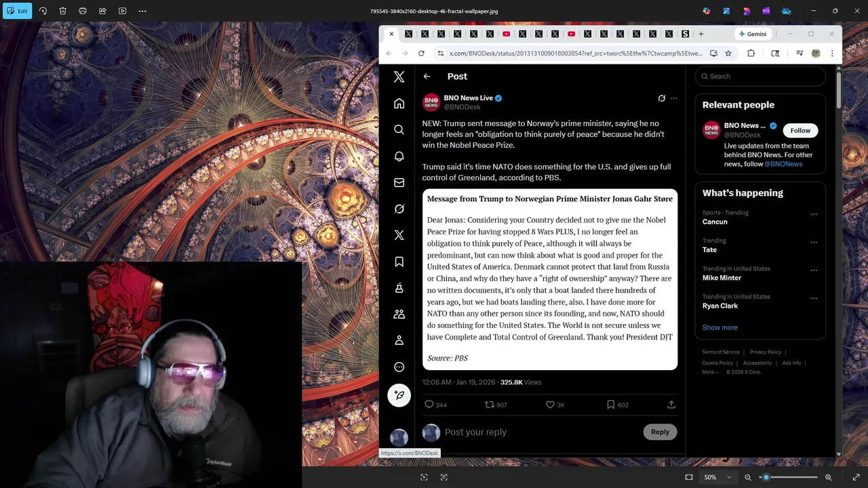Image resolution: width=868 pixels, height=488 pixels.
Task: Open Explore search in X sidebar
Action: (399, 129)
